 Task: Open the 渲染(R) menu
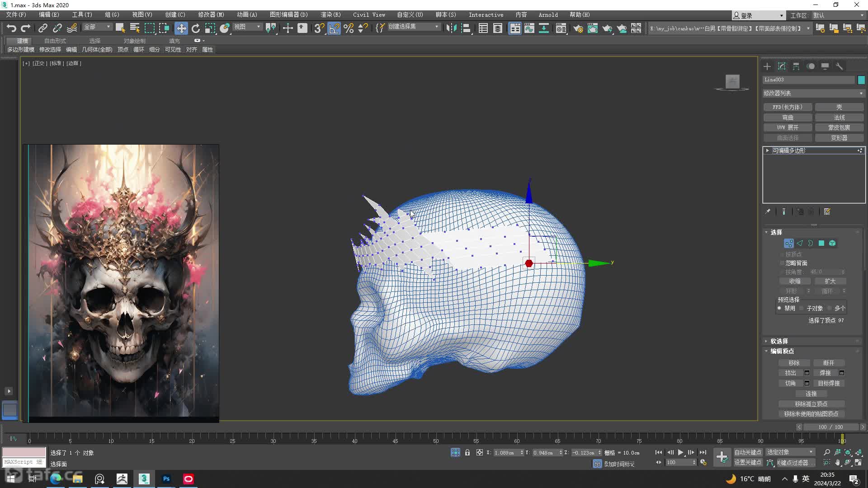tap(330, 15)
